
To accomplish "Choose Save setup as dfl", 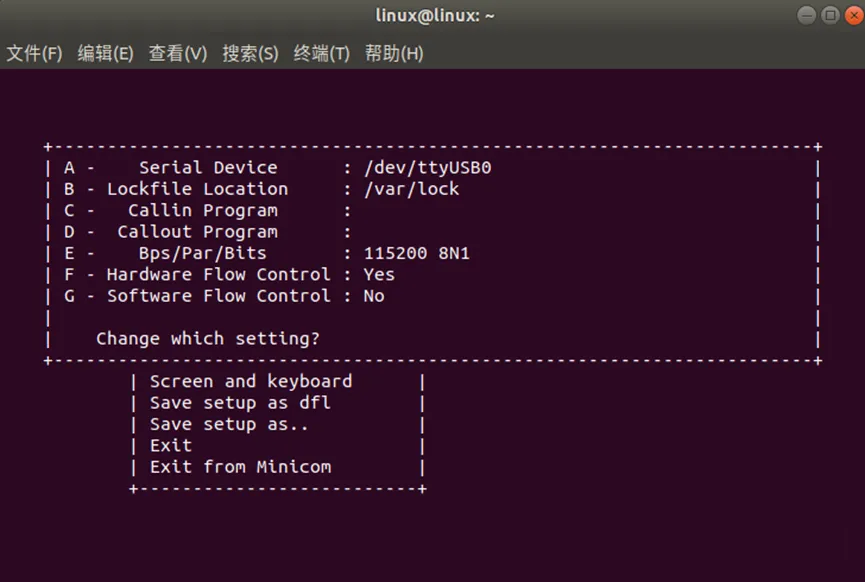I will 241,403.
